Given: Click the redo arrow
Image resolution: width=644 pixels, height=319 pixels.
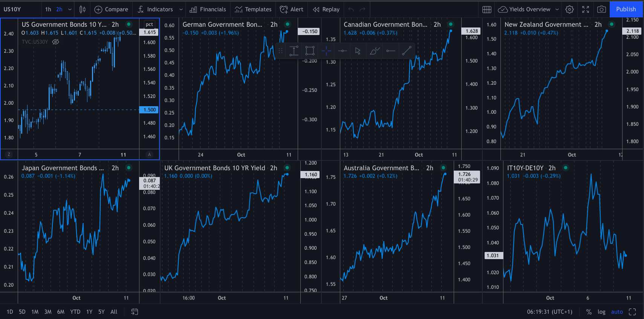Looking at the screenshot, I should pyautogui.click(x=363, y=9).
